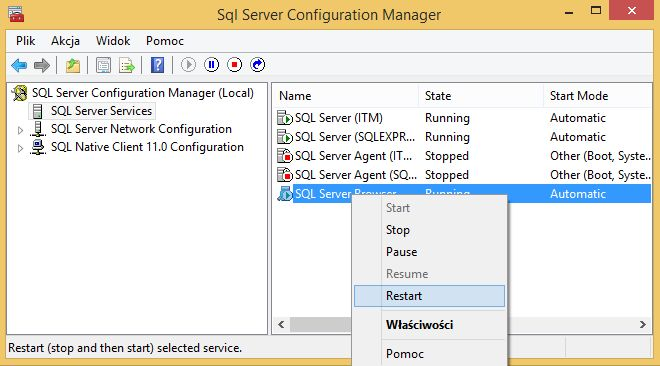Expand SQL Server Network Configuration node
This screenshot has height=366, width=660.
20,130
